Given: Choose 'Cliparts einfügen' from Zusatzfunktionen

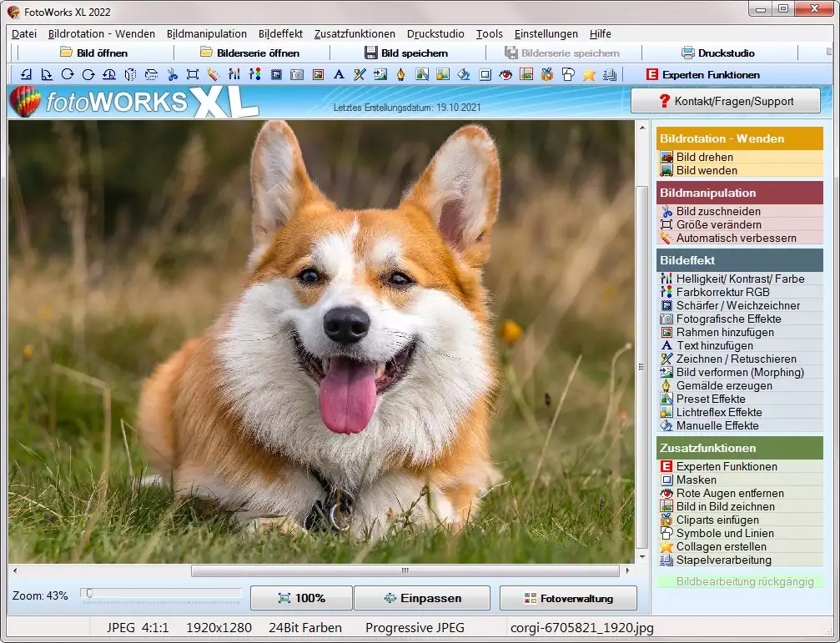Looking at the screenshot, I should click(717, 520).
